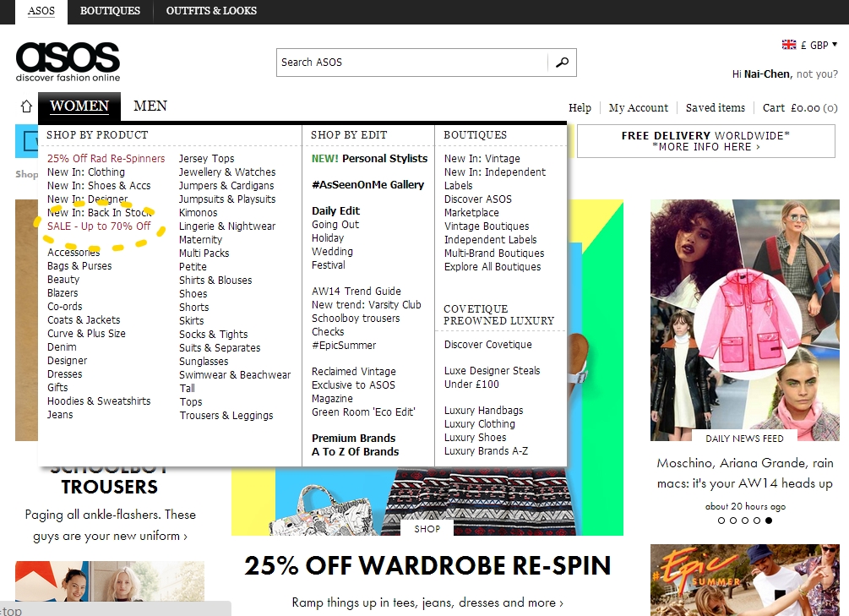Open SALE - Up to 70% Off
Image resolution: width=849 pixels, height=616 pixels.
pyautogui.click(x=99, y=226)
